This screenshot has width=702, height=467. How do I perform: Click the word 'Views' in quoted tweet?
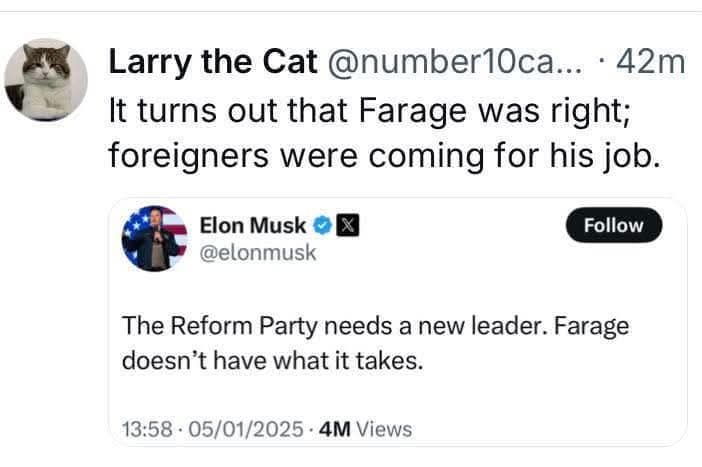click(384, 429)
